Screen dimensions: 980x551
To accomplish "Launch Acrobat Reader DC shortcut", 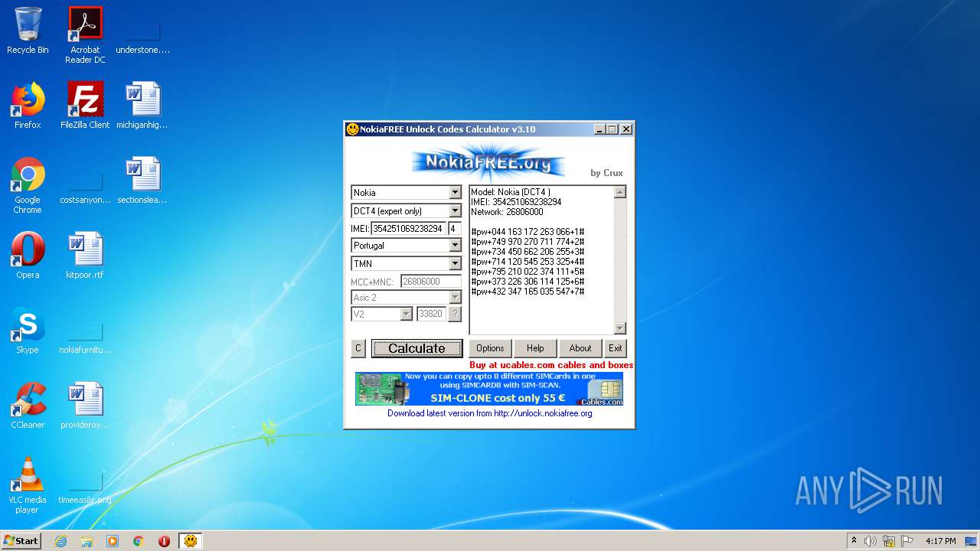I will click(85, 35).
